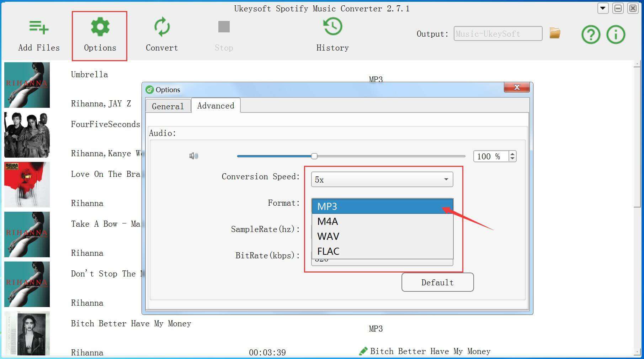Browse output folder icon
The height and width of the screenshot is (359, 644).
pos(555,33)
